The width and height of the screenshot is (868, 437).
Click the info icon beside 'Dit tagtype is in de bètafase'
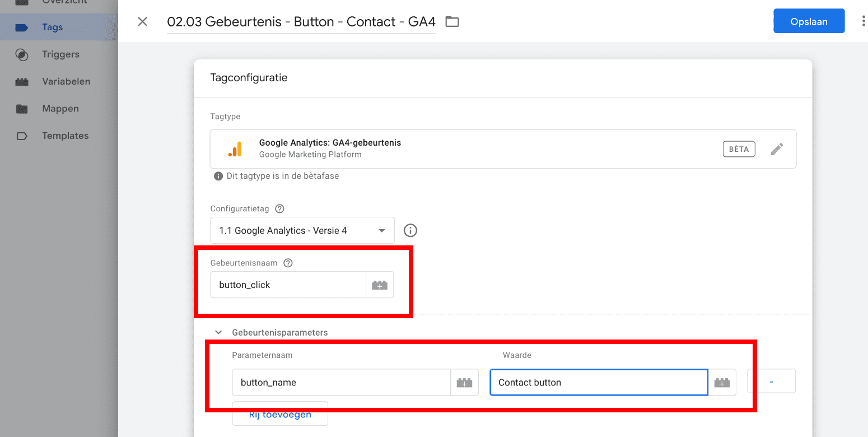(x=218, y=176)
